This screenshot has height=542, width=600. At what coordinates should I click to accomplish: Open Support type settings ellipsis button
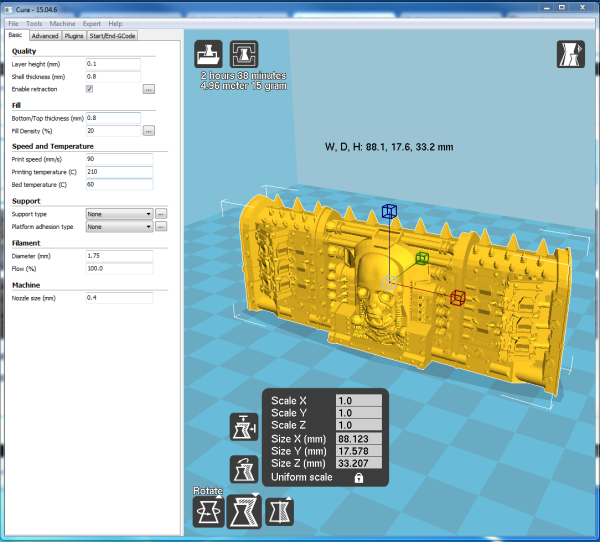click(x=161, y=214)
